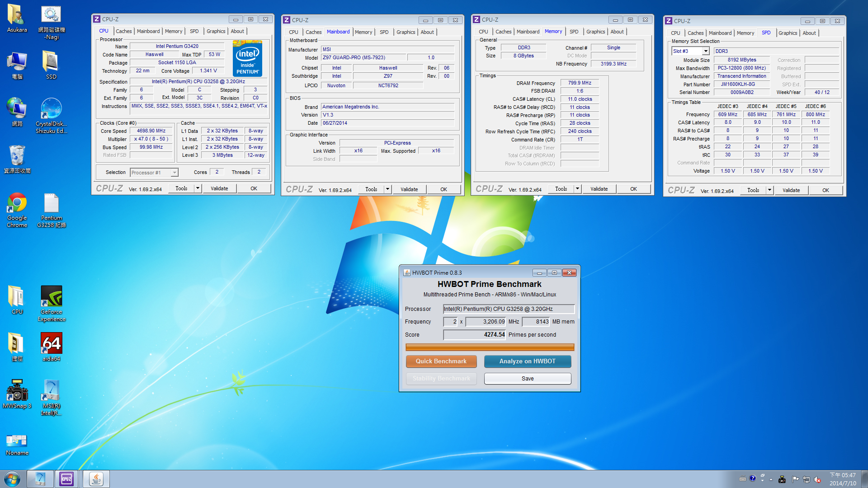
Task: Open About tab in SPD CPU-Z window
Action: pyautogui.click(x=809, y=33)
